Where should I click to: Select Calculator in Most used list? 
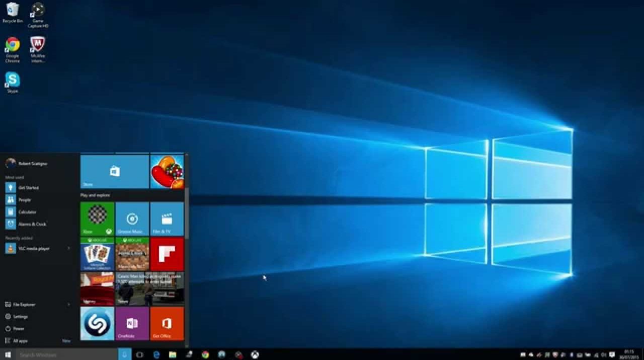tap(27, 212)
